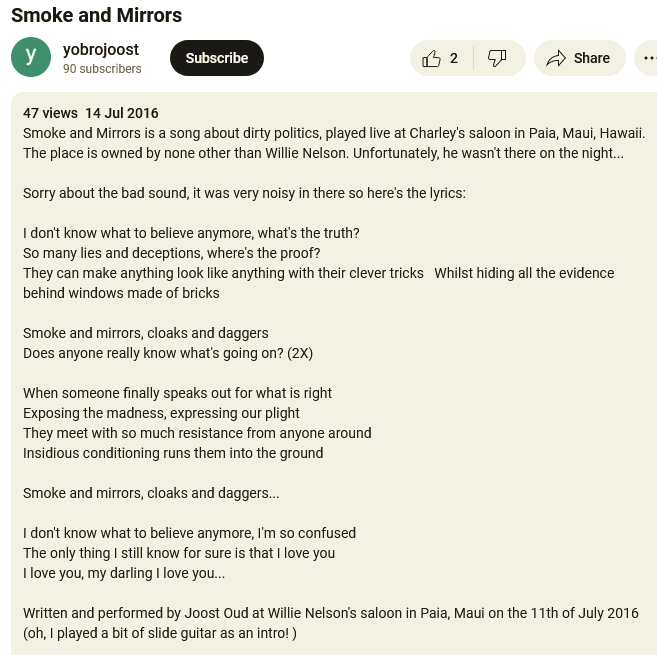Open the more actions three-dot menu

coord(648,58)
